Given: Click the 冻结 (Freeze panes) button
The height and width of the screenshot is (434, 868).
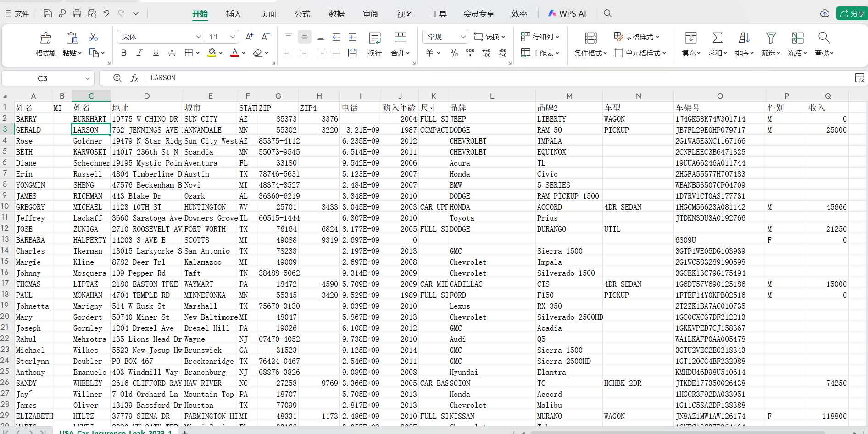Looking at the screenshot, I should point(797,44).
